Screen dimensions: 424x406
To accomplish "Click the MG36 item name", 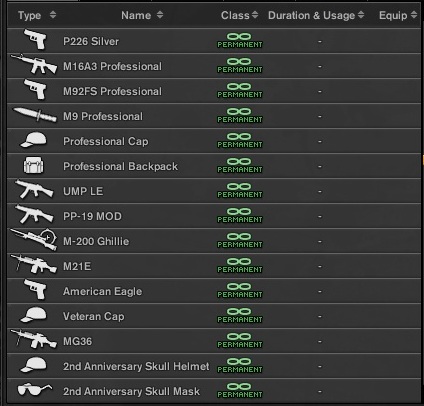I will (x=77, y=341).
